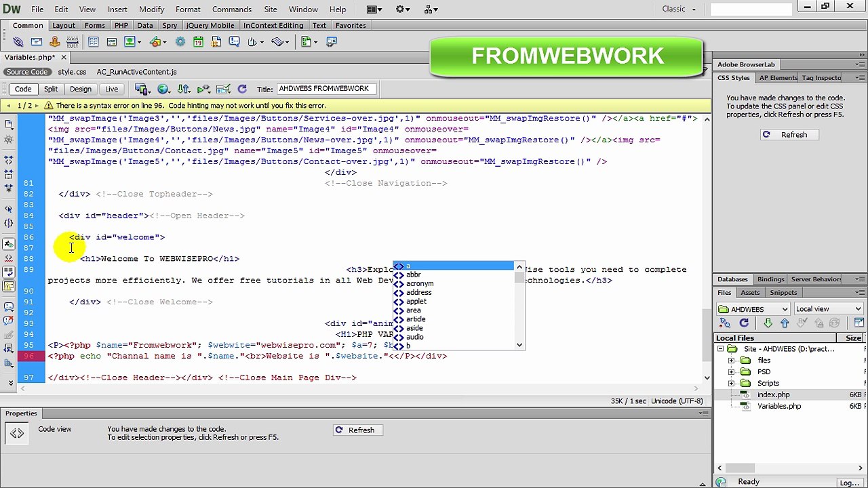
Task: Expand the Scripts folder
Action: (x=732, y=384)
